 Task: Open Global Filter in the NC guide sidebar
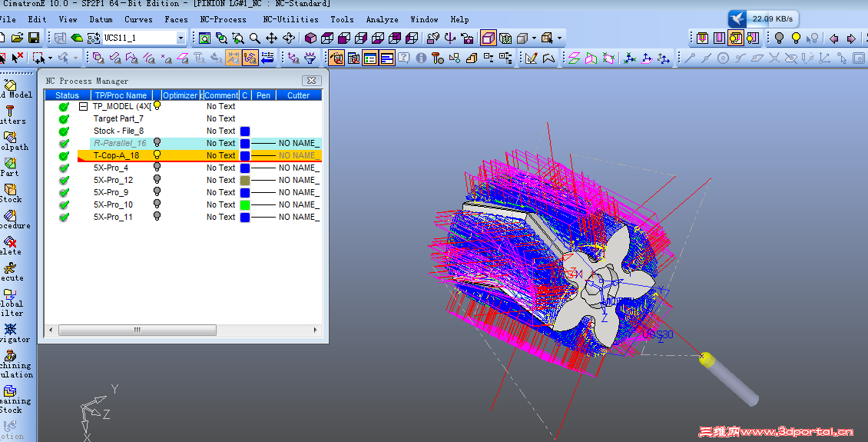click(12, 303)
